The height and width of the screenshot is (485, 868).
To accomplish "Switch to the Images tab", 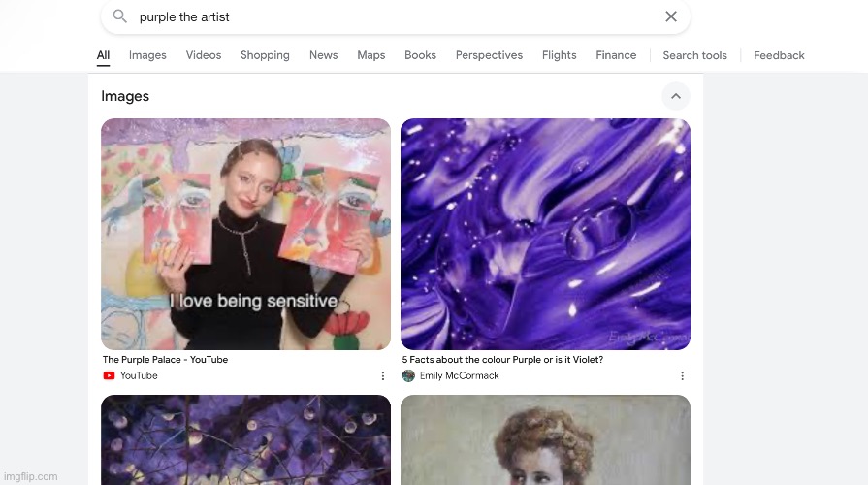I will 147,55.
